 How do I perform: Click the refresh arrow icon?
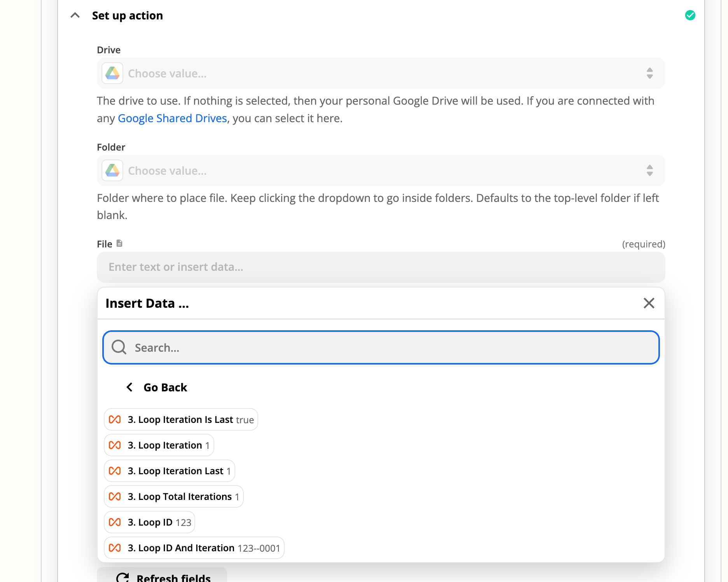[122, 577]
